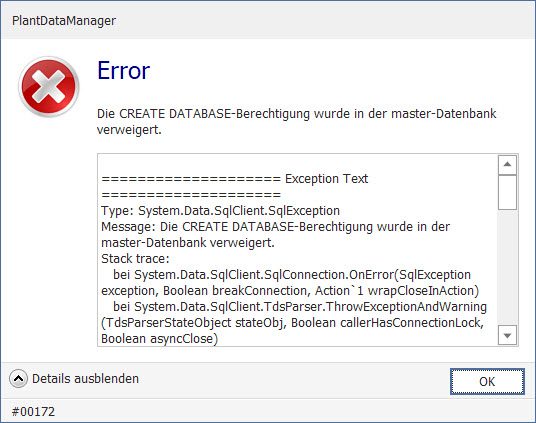Click the 'master-Datenbank verweigert.' line in details

[188, 243]
